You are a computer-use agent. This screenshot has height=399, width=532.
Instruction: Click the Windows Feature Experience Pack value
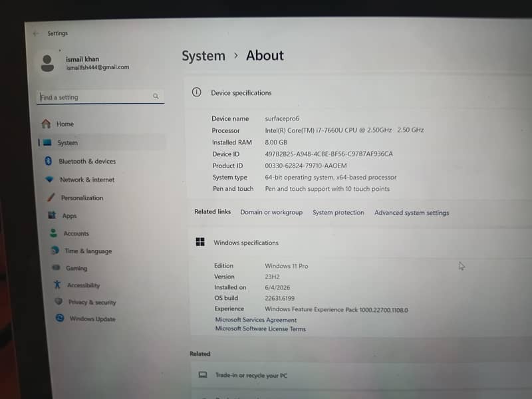pyautogui.click(x=336, y=309)
